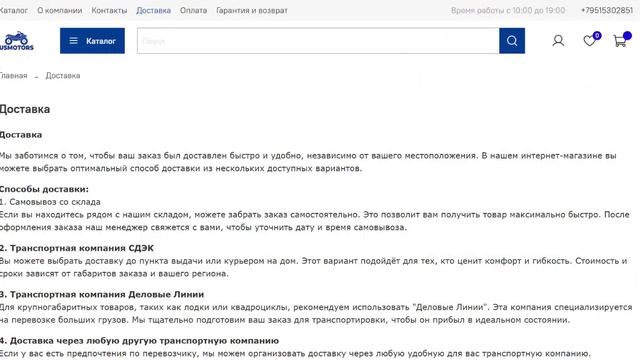This screenshot has width=640, height=360.
Task: Click the favorites counter badge
Action: [x=597, y=36]
